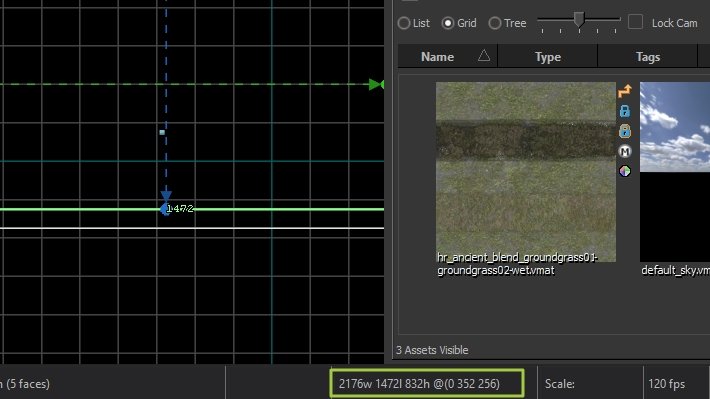Select the hr_ancient_blend_groundgrass material thumbnail

click(x=526, y=172)
